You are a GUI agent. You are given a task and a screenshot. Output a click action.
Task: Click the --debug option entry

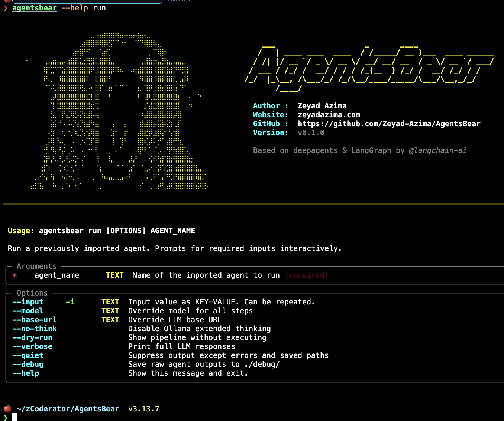tap(28, 364)
